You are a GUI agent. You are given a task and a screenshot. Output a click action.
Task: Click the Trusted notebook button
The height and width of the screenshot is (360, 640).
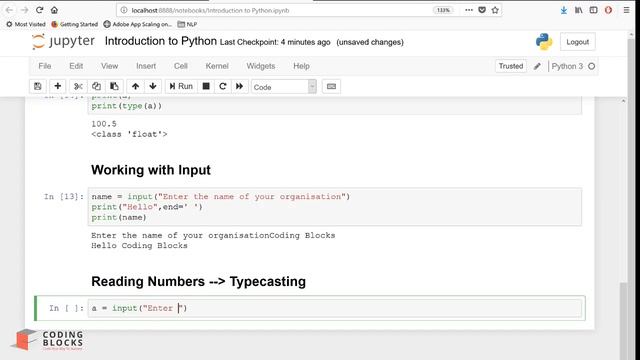[x=511, y=66]
